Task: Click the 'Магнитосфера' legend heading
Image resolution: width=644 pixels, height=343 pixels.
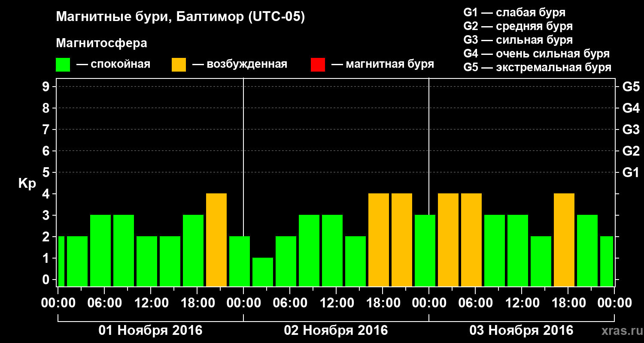Action: tap(101, 43)
